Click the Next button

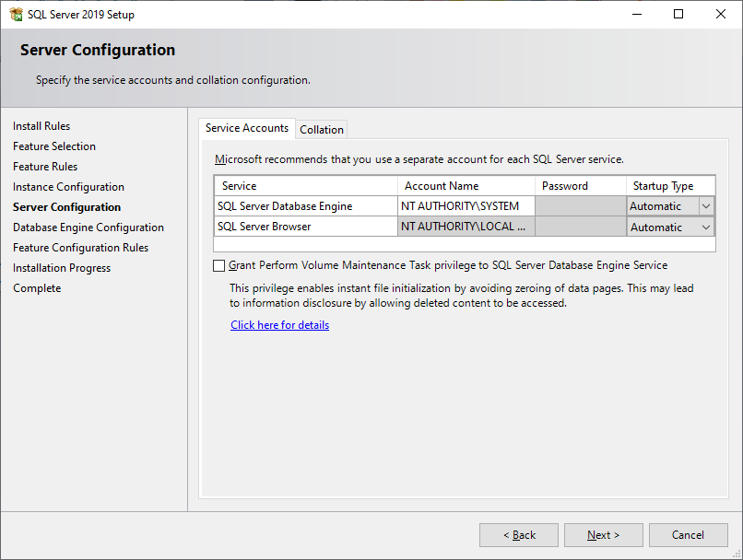[603, 534]
